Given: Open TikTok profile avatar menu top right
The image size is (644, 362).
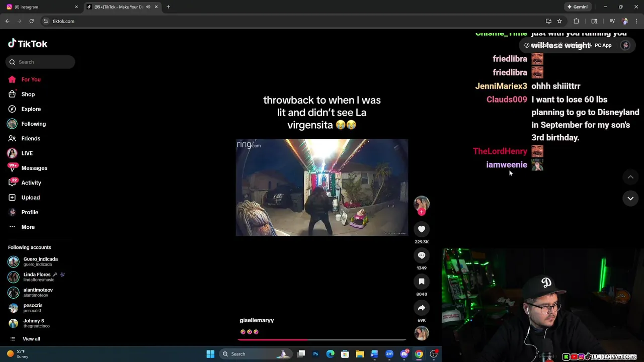Looking at the screenshot, I should pos(625,45).
